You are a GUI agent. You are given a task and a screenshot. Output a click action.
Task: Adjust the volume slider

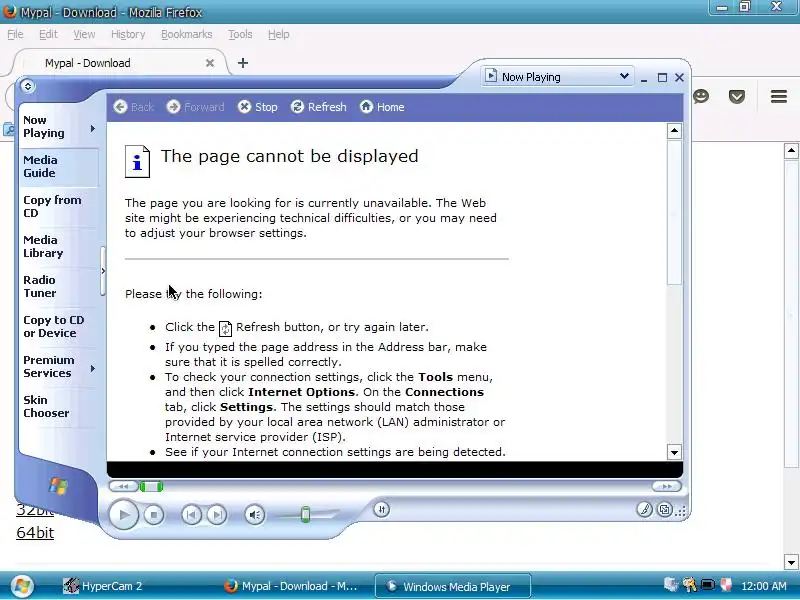306,514
